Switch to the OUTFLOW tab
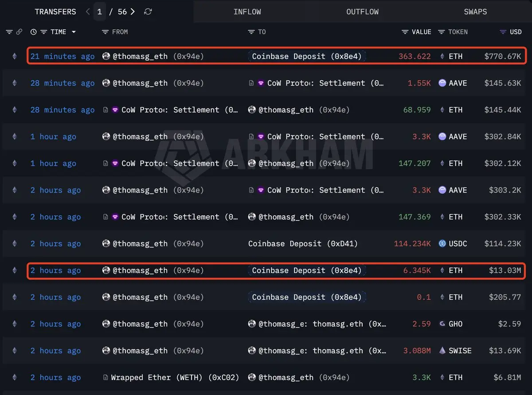532x395 pixels. (362, 12)
